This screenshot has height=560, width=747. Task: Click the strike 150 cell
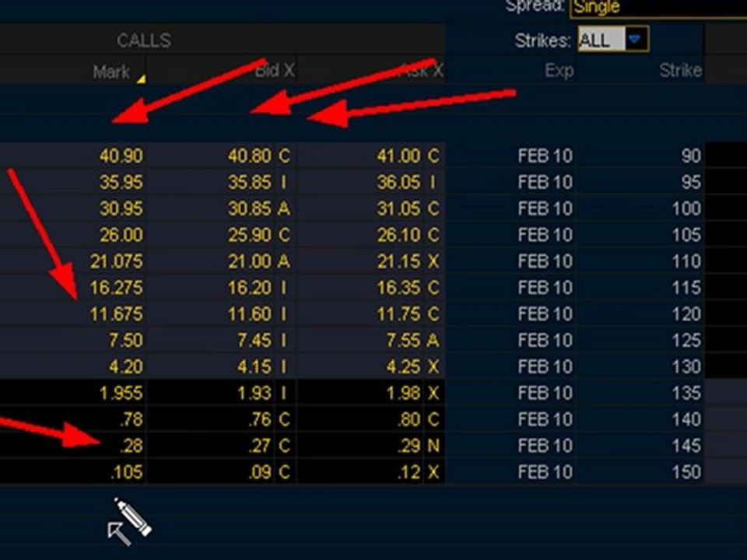[x=686, y=472]
